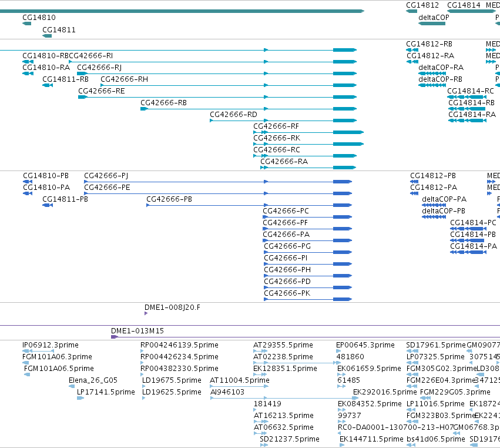Viewport: 500px width, 448px height.
Task: Click protein CG14814-PC label
Action: click(x=473, y=223)
